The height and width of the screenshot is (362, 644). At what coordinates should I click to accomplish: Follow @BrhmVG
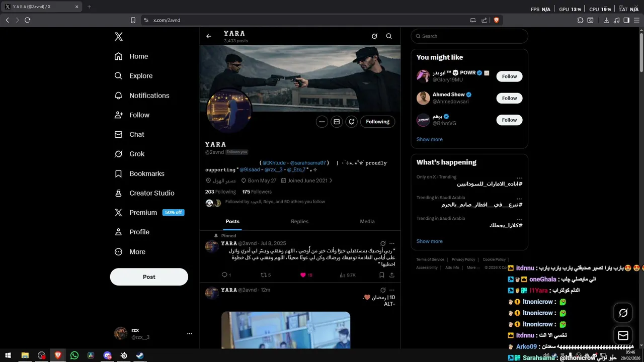point(509,120)
